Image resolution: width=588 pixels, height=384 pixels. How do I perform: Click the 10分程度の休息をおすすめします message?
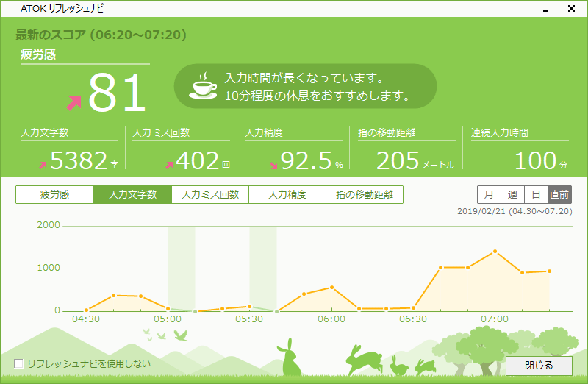[x=318, y=96]
